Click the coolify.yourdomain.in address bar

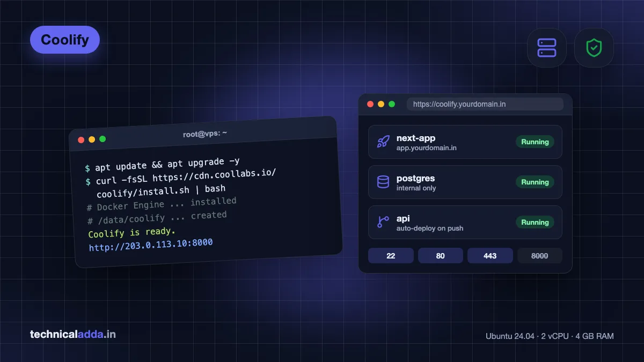(485, 104)
